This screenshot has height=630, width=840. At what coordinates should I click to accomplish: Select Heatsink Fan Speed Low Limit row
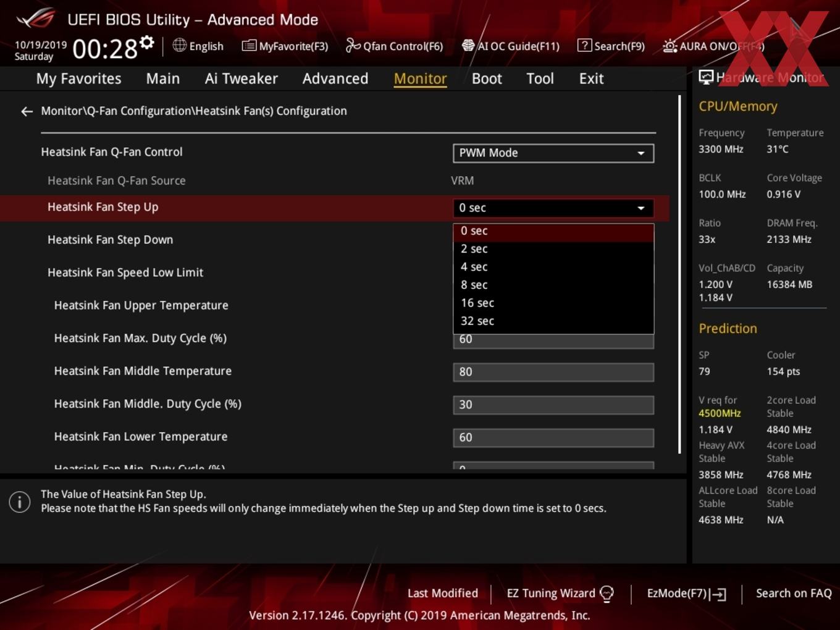point(125,272)
